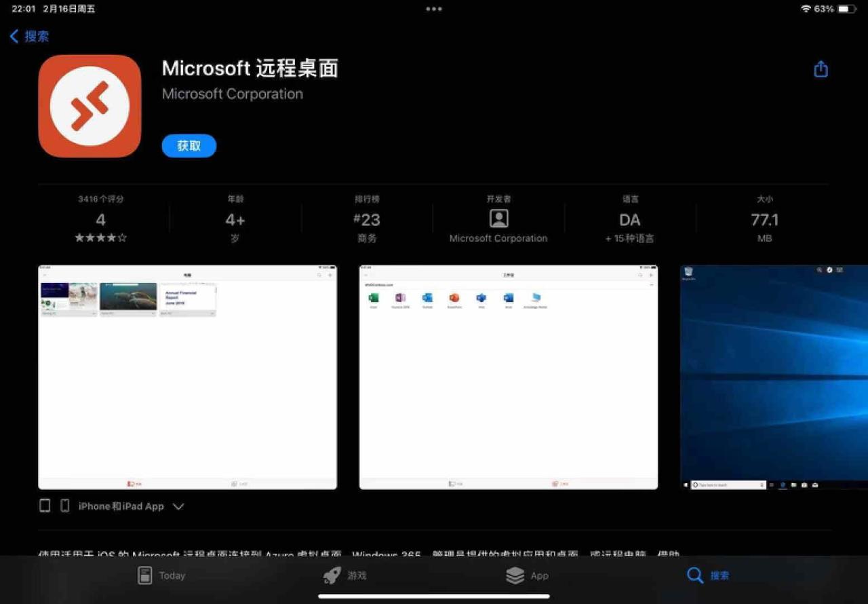Select the 搜索 tab in bottom bar
The width and height of the screenshot is (868, 604).
[x=708, y=575]
